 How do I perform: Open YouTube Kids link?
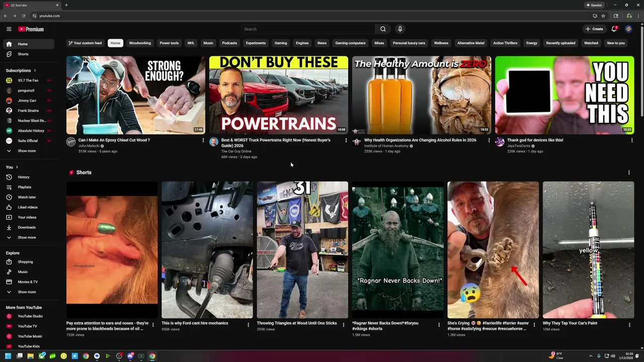(28, 346)
